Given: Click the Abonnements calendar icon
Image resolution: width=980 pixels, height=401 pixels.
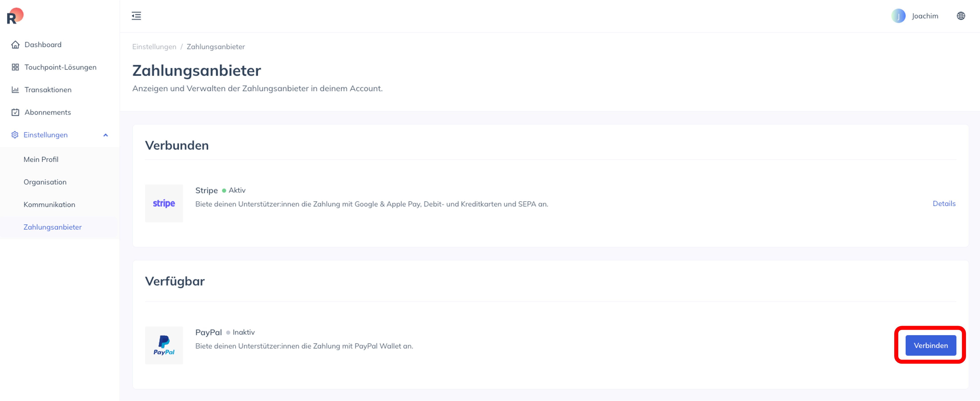Looking at the screenshot, I should click(15, 112).
